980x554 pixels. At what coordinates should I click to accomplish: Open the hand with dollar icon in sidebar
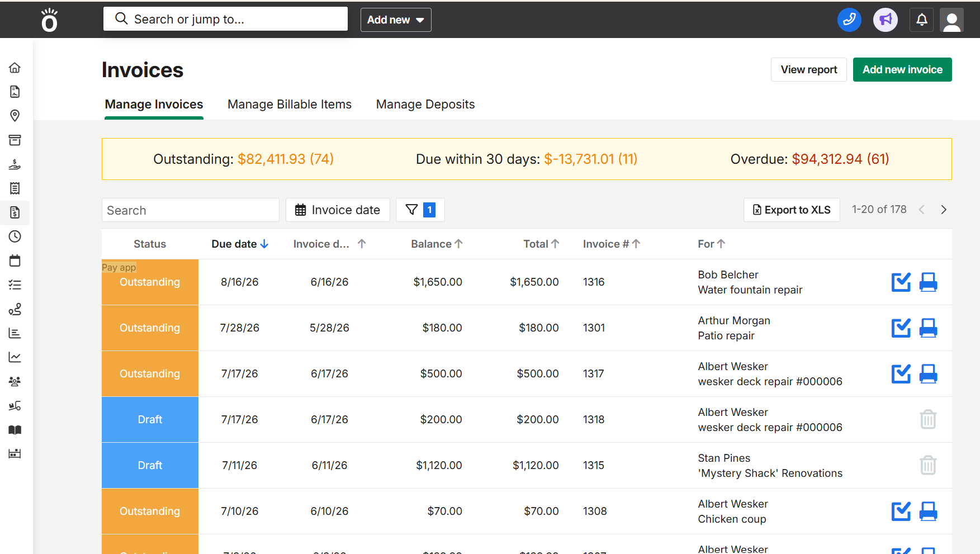[x=15, y=164]
